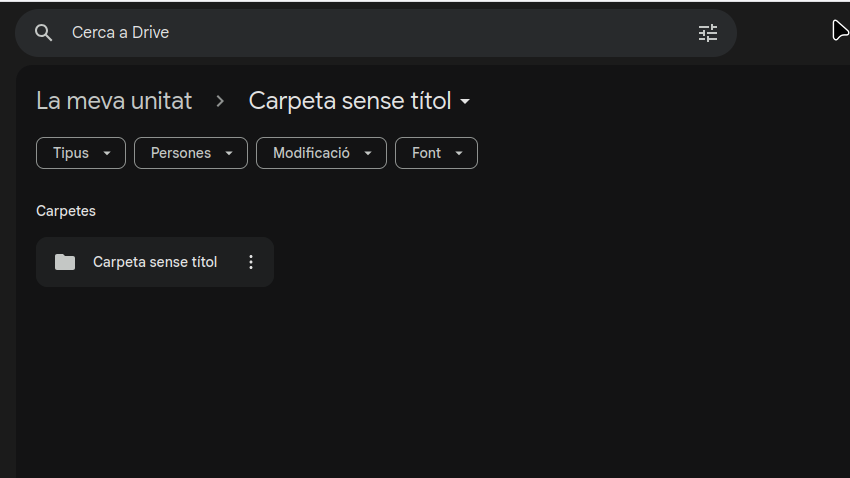Open advanced search options sliders icon

708,33
